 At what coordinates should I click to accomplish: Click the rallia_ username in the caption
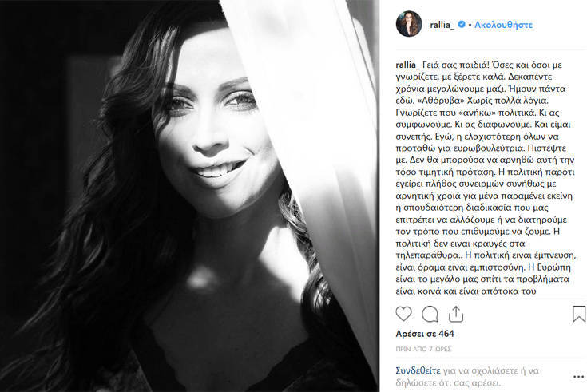pyautogui.click(x=407, y=65)
